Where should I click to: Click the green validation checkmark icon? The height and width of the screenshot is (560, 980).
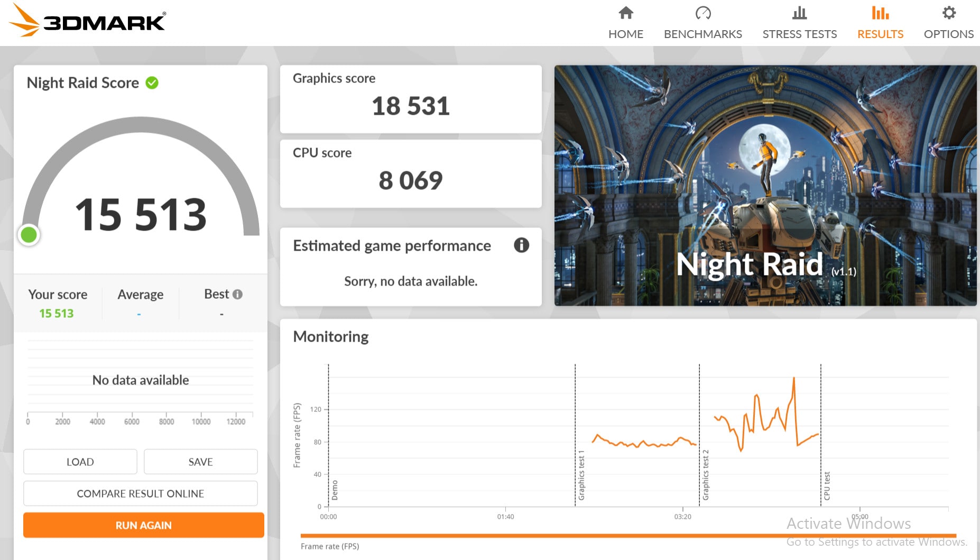152,83
